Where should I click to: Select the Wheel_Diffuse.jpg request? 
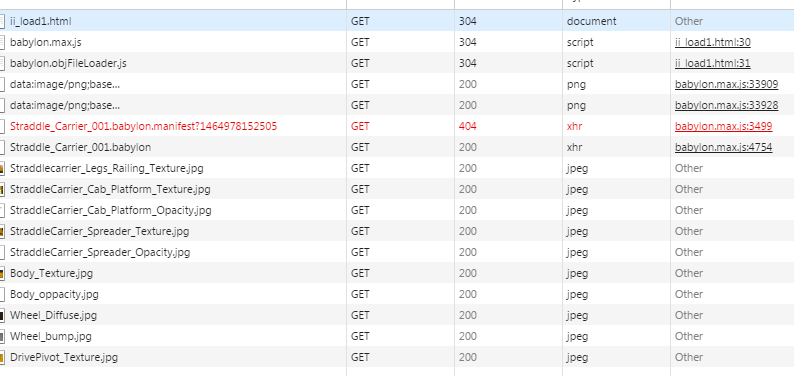tap(397, 315)
